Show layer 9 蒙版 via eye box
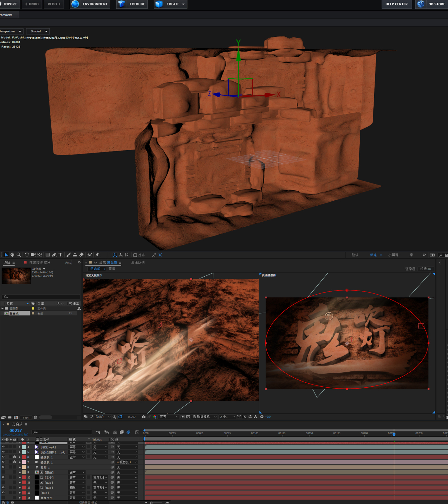Screen dimensions: 448x504 (3, 472)
